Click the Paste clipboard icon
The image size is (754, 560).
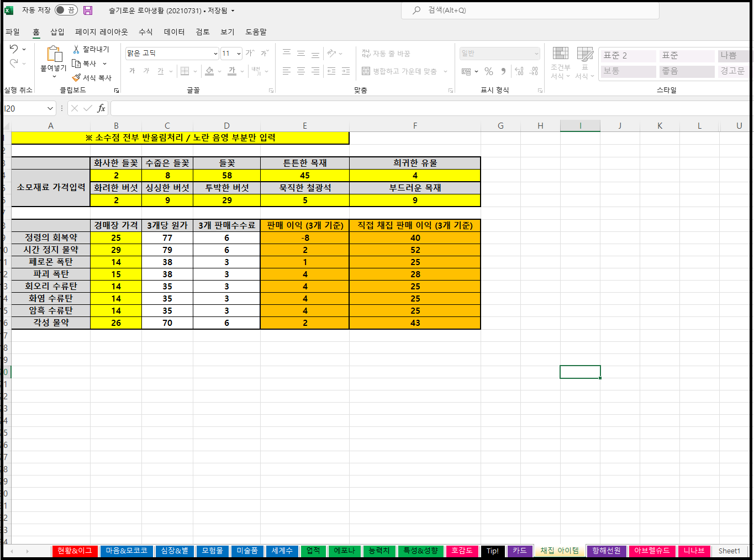pos(54,54)
